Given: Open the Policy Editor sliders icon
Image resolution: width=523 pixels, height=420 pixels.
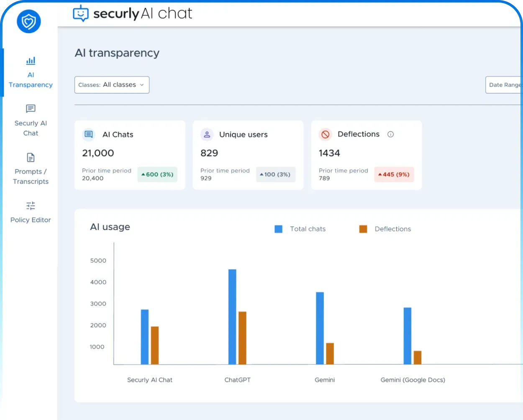Looking at the screenshot, I should click(31, 206).
